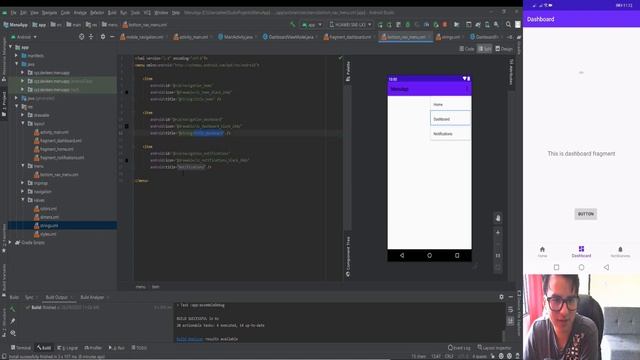Switch to activity_main.xml tab
The image size is (640, 360).
coord(191,37)
